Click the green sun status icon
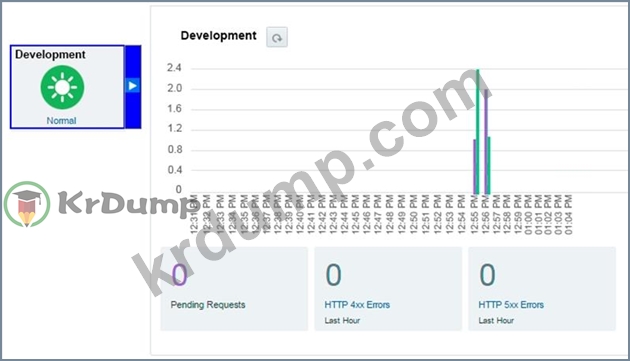Screen dimensions: 630x361 [x=62, y=87]
